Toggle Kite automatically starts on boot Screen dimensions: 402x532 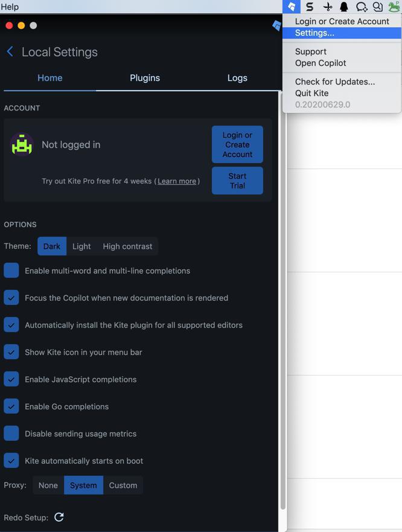tap(11, 460)
